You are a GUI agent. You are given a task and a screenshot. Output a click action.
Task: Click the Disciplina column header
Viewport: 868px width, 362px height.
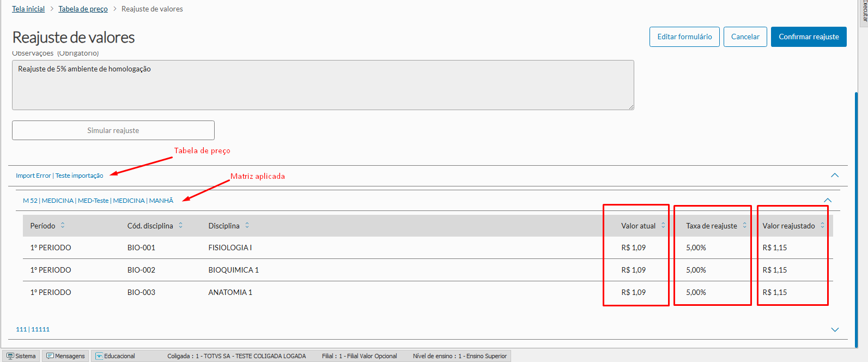coord(224,226)
